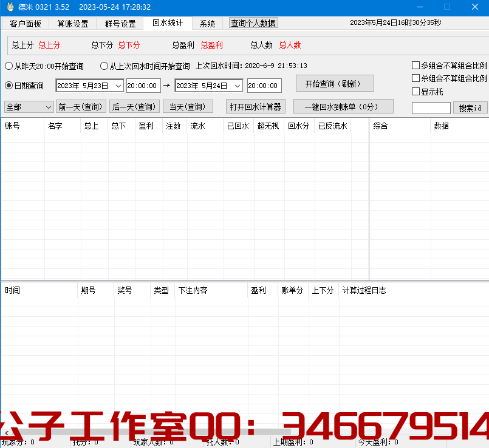This screenshot has width=489, height=448.
Task: Open the 群号设置 tab
Action: tap(120, 24)
